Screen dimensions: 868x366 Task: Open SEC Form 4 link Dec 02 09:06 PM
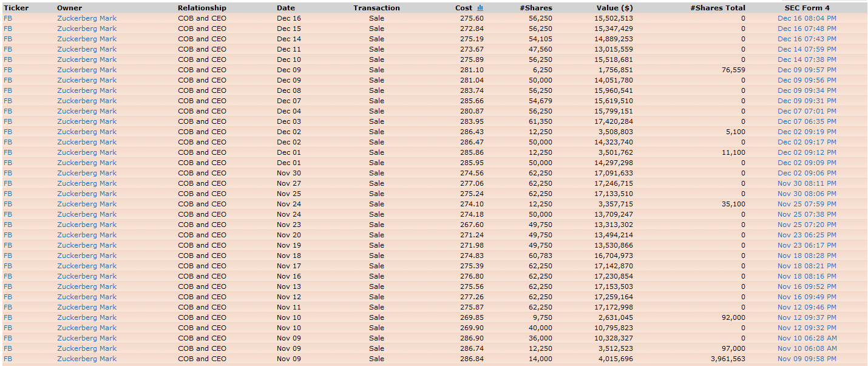pos(807,173)
